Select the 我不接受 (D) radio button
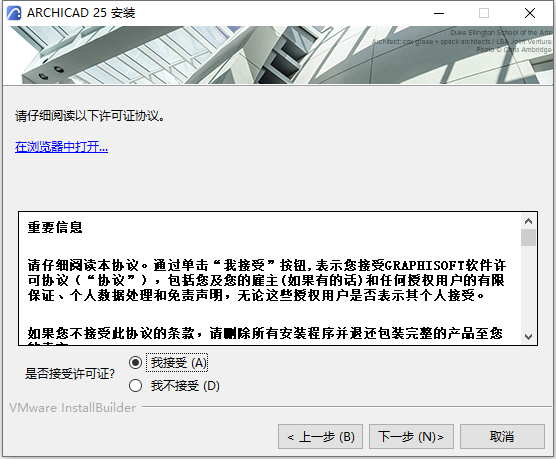 (x=135, y=386)
